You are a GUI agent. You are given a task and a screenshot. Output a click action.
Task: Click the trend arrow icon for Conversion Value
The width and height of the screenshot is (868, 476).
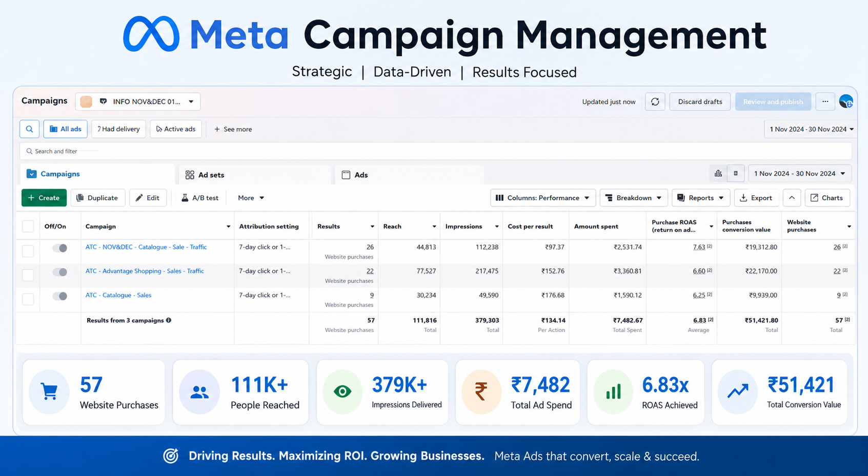point(738,392)
